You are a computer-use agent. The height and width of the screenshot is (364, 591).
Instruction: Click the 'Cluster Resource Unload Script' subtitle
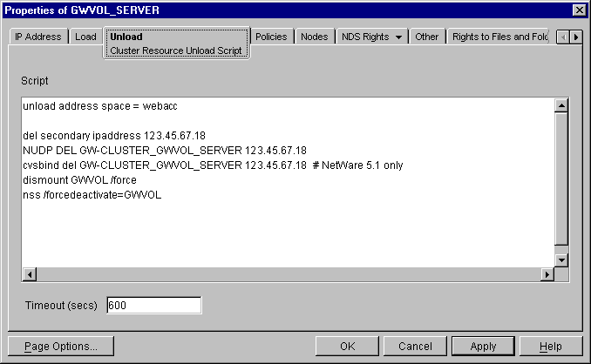click(x=175, y=51)
